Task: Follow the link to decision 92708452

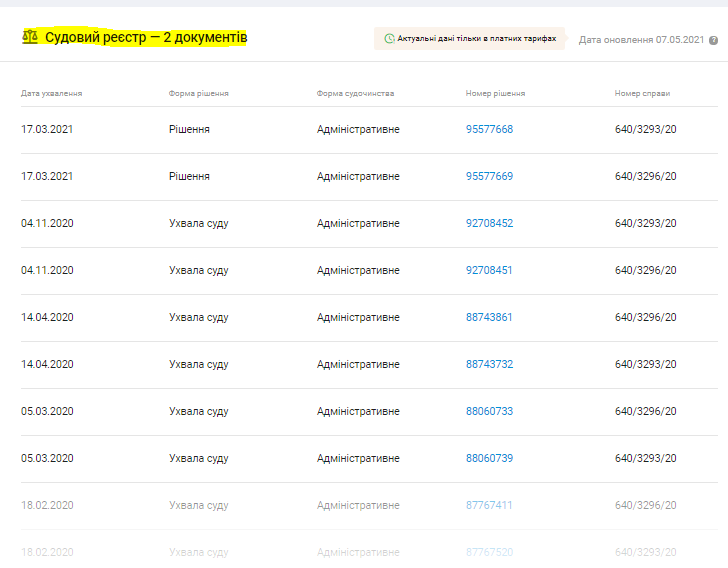Action: (x=489, y=224)
